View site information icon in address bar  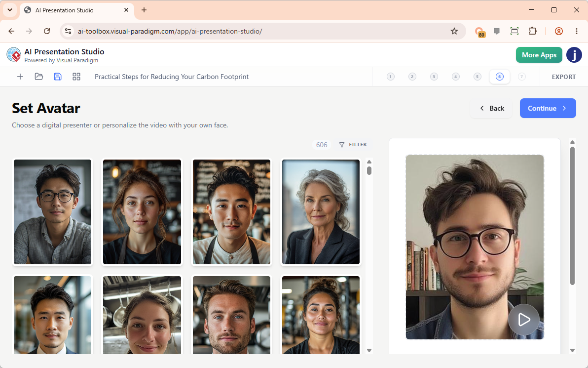pos(68,31)
